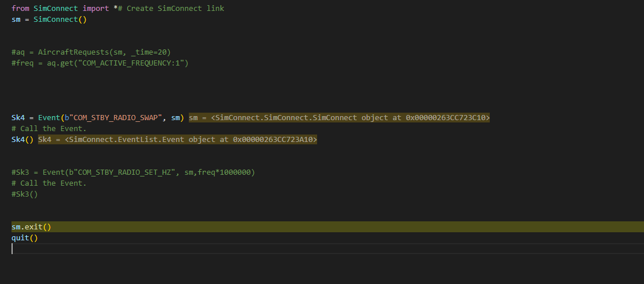Click the 'Sk4()' call statement
The width and height of the screenshot is (644, 284).
click(22, 140)
